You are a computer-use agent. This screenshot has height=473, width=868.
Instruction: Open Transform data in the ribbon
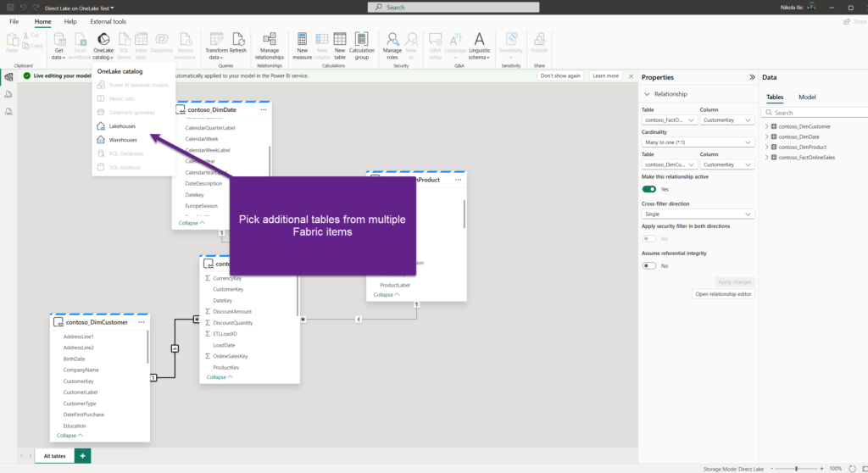(216, 46)
